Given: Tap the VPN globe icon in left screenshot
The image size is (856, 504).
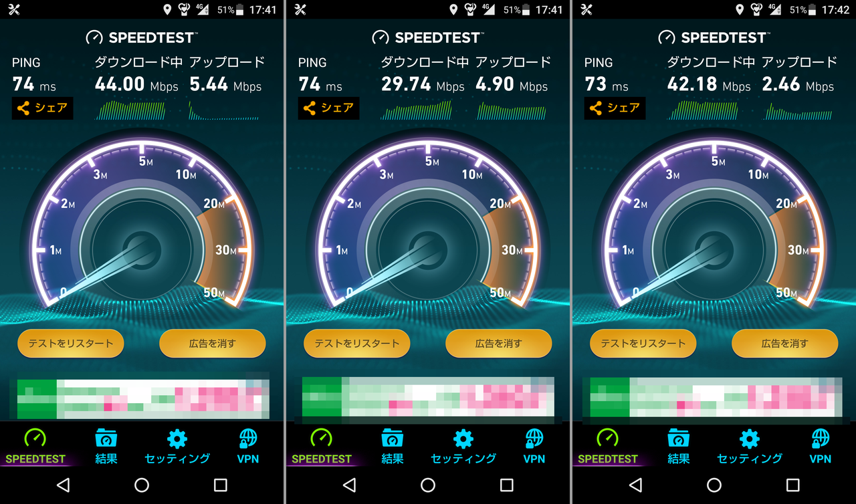Looking at the screenshot, I should pyautogui.click(x=248, y=438).
